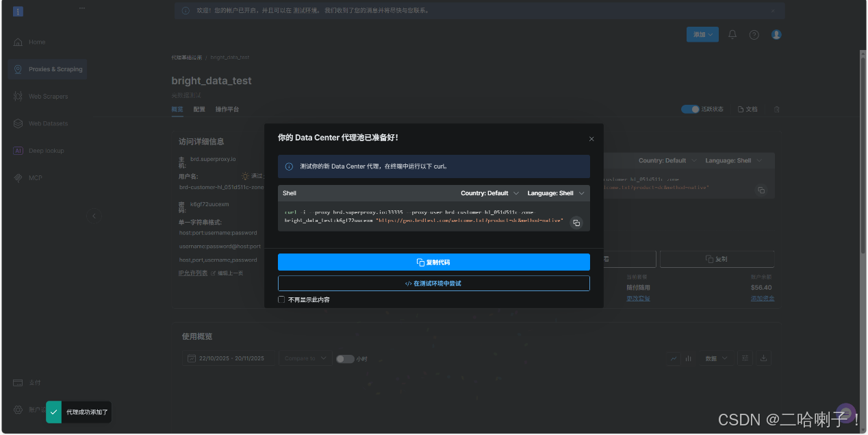Open the date range picker 22/10/2025 - 20/11/2025
This screenshot has width=868, height=435.
(x=229, y=358)
